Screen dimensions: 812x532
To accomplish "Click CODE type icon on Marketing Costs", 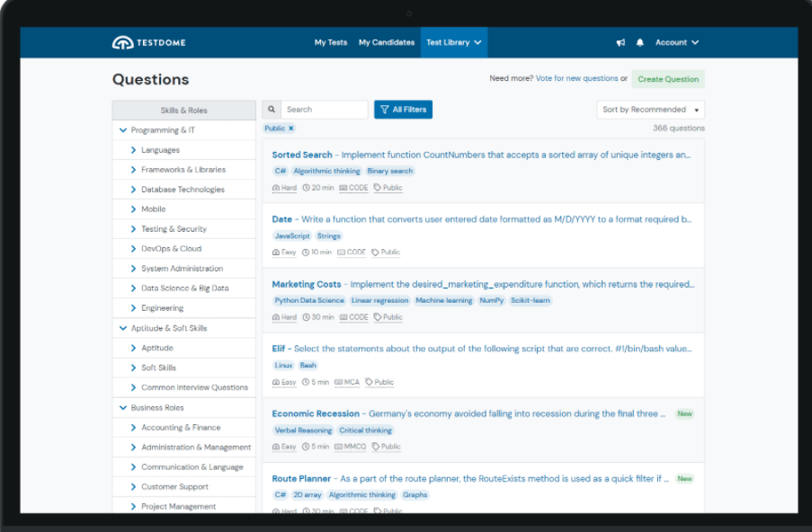I will (x=343, y=317).
